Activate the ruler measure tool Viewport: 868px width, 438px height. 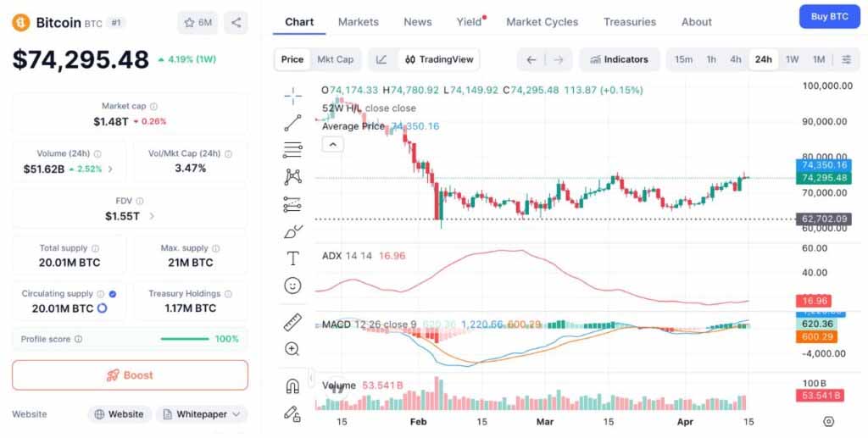[293, 322]
